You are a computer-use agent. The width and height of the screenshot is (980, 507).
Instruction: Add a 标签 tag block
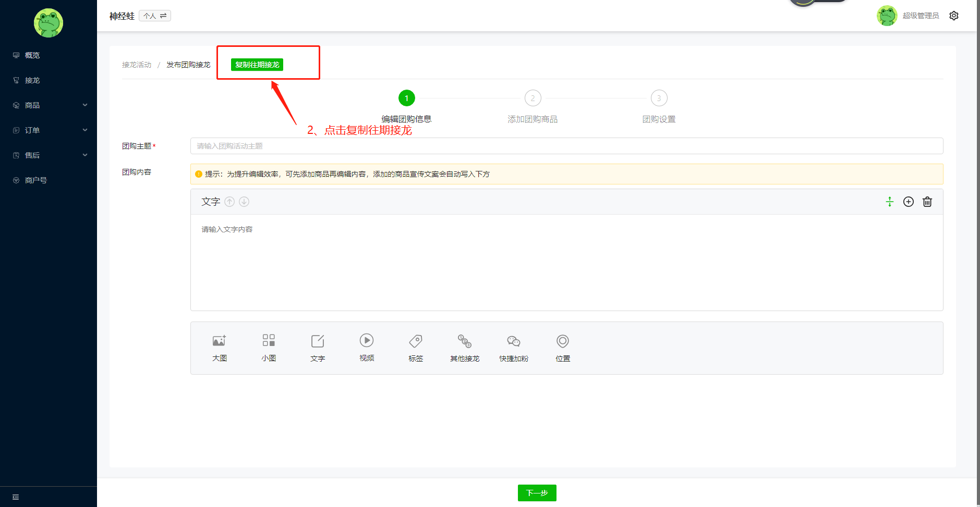click(416, 348)
